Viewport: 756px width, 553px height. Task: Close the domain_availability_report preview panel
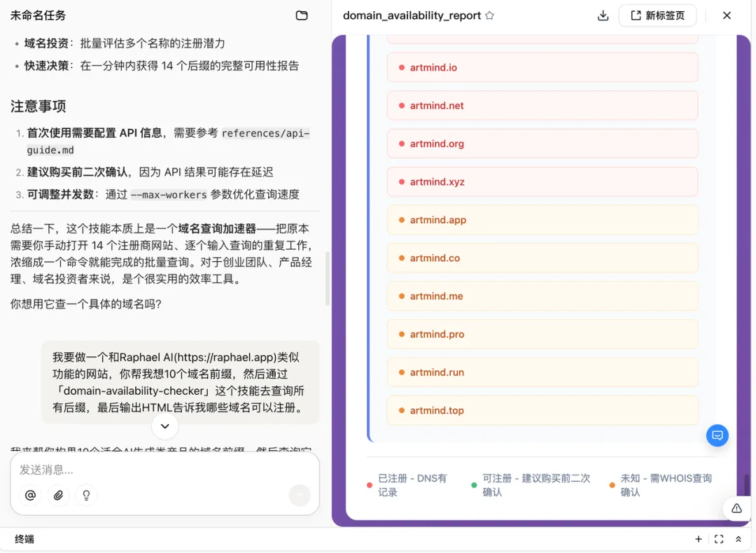point(727,15)
